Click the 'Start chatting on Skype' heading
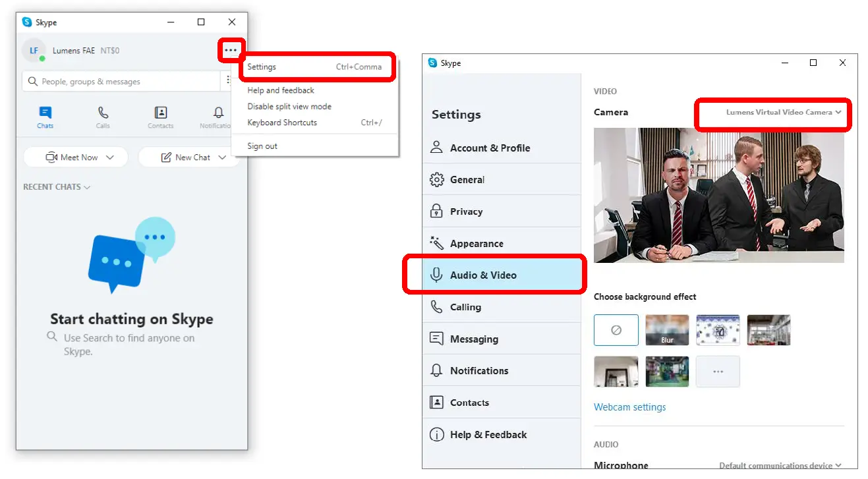This screenshot has height=479, width=868. [132, 319]
